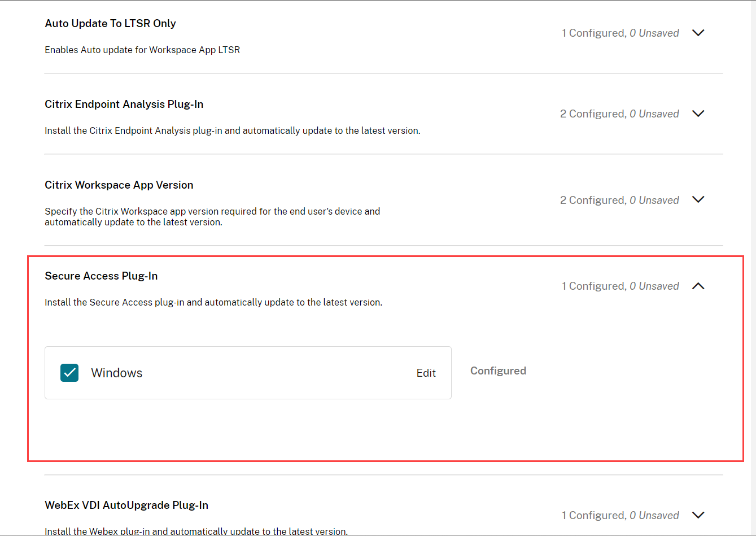This screenshot has width=756, height=536.
Task: Click the Windows platform label
Action: click(x=117, y=373)
